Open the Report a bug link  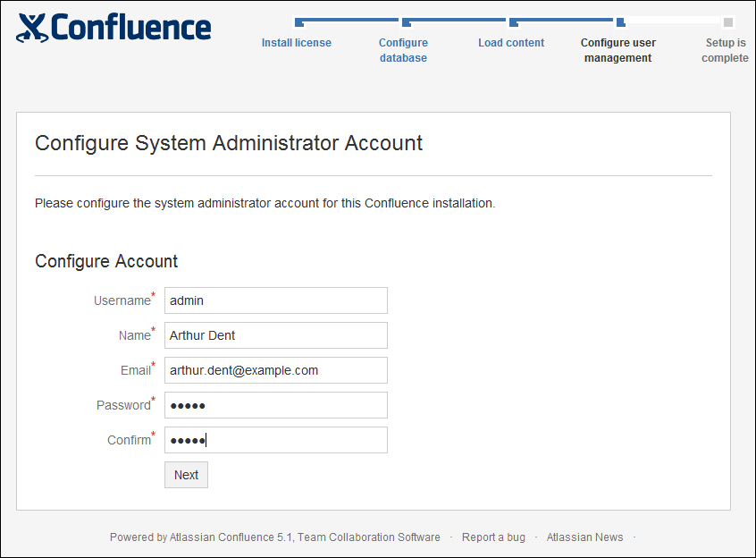click(493, 537)
